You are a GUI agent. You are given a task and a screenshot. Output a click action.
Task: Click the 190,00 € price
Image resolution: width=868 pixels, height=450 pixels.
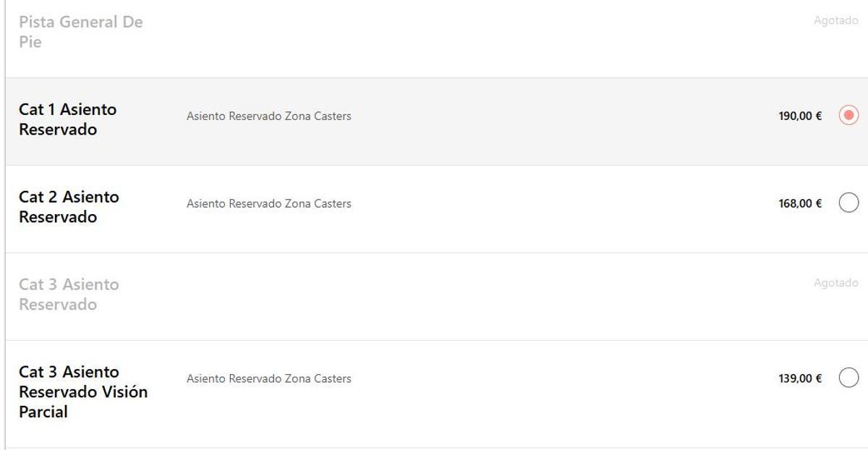tap(800, 116)
